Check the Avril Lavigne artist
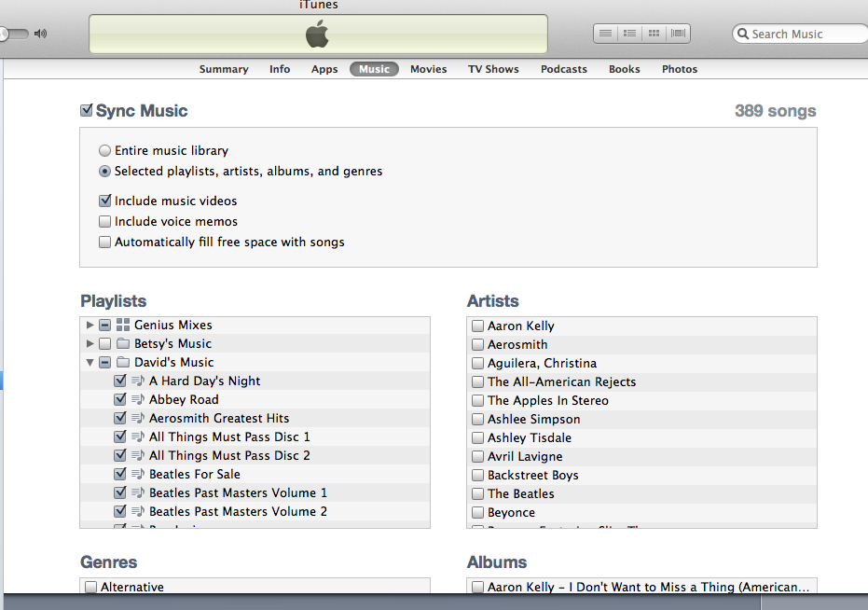 click(x=477, y=456)
